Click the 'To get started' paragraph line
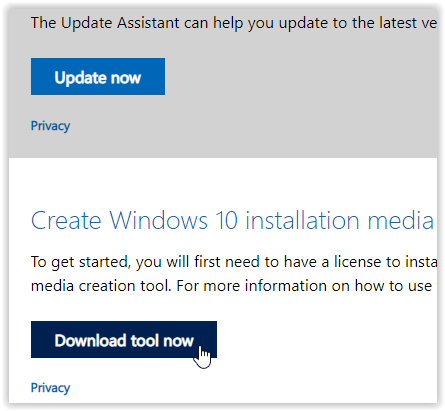Image resolution: width=445 pixels, height=411 pixels. coord(234,262)
